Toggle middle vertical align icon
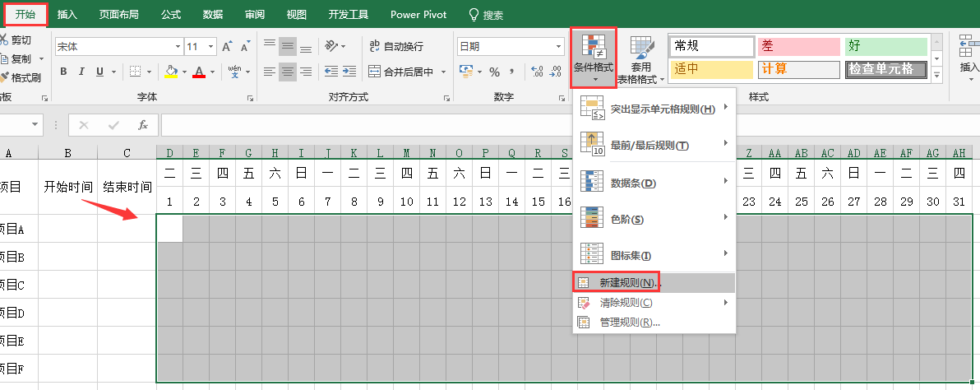 288,46
